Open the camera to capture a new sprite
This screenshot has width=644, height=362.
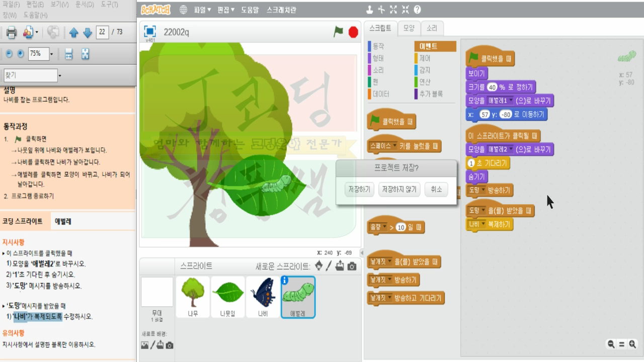[352, 266]
